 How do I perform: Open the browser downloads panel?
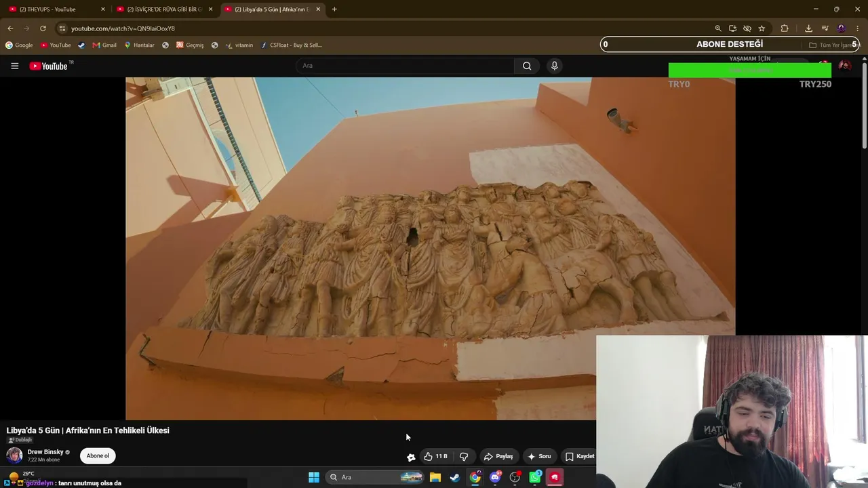(808, 28)
